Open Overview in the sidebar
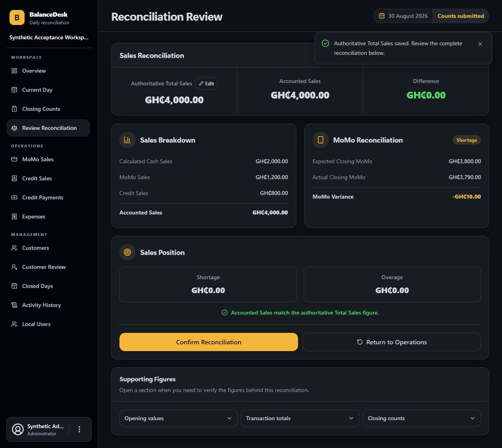Viewport: 502px width, 448px height. point(48,71)
